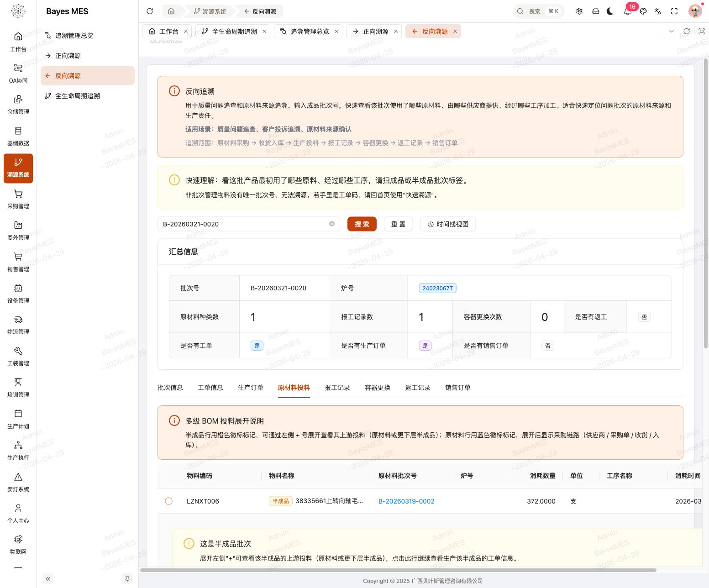
Task: Open 时间线视图 button
Action: [x=448, y=224]
